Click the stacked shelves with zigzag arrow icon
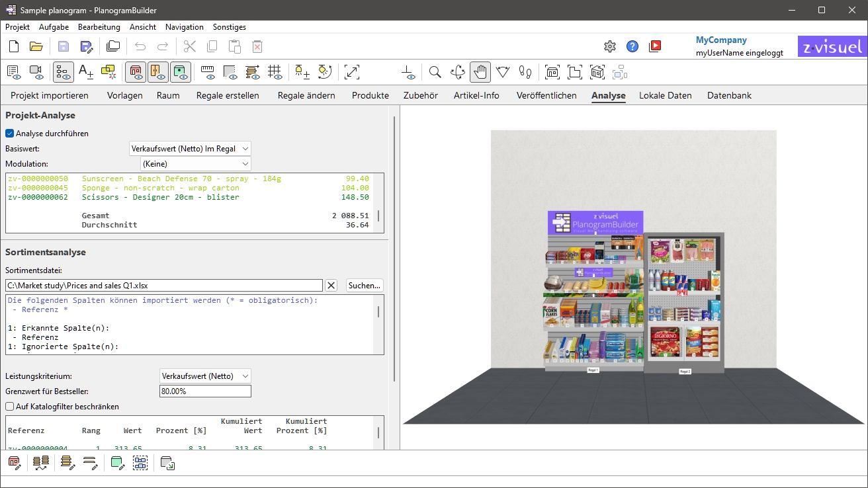This screenshot has height=488, width=868. tap(41, 463)
